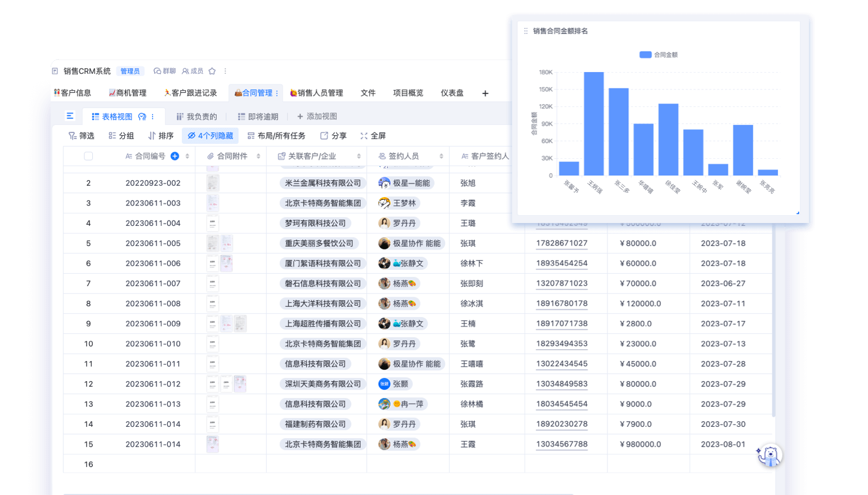The width and height of the screenshot is (868, 495).
Task: Toggle the 合同金额 legend series in chart
Action: click(659, 55)
